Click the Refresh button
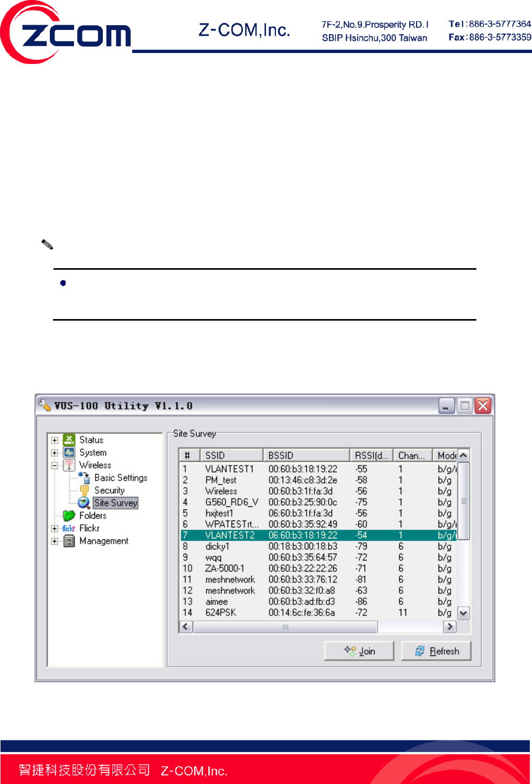The height and width of the screenshot is (784, 532). coord(436,651)
